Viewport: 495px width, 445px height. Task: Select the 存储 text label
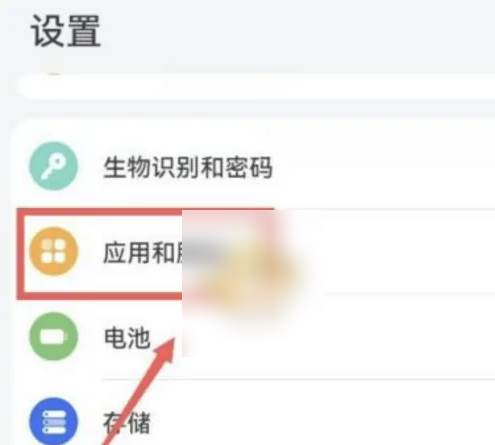[127, 423]
